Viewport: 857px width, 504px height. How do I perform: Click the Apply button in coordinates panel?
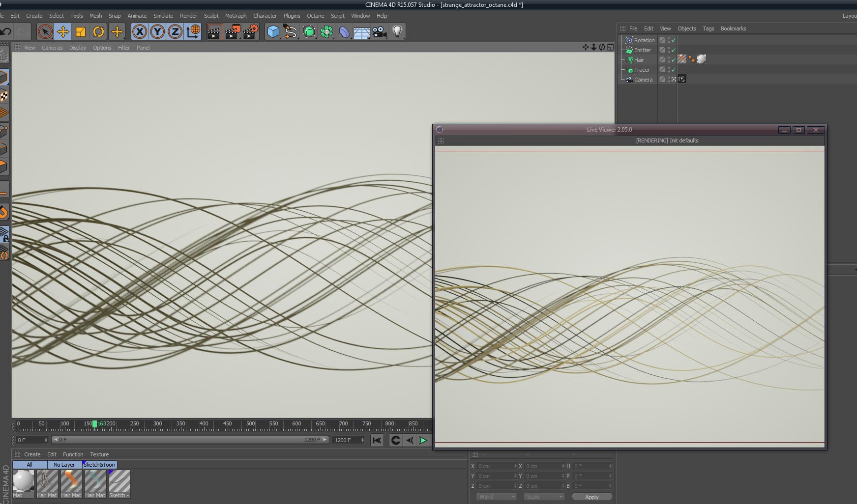(592, 497)
